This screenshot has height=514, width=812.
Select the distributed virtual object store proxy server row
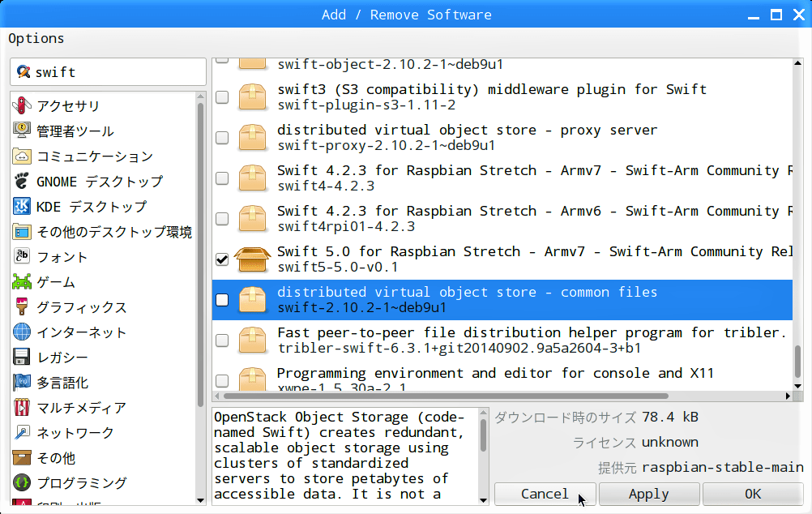coord(502,137)
